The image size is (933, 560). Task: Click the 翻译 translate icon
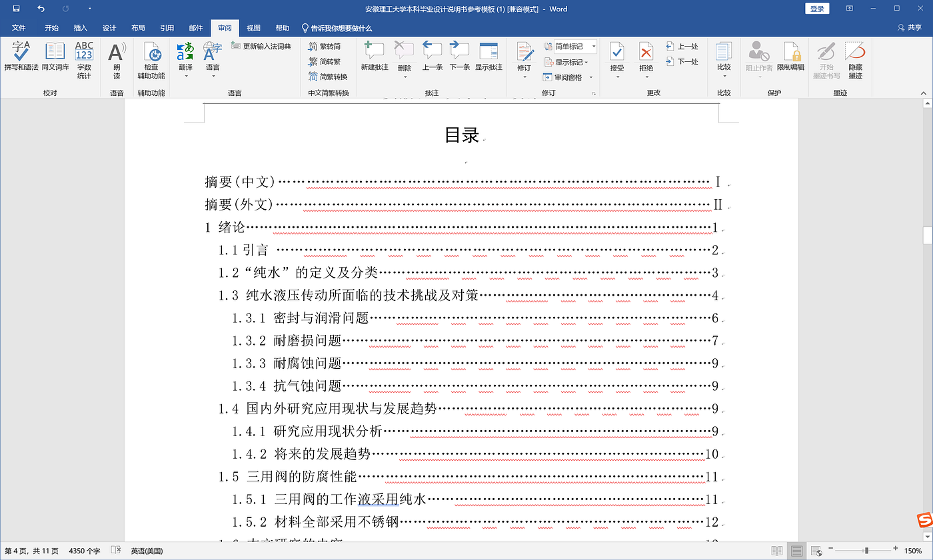(x=185, y=52)
